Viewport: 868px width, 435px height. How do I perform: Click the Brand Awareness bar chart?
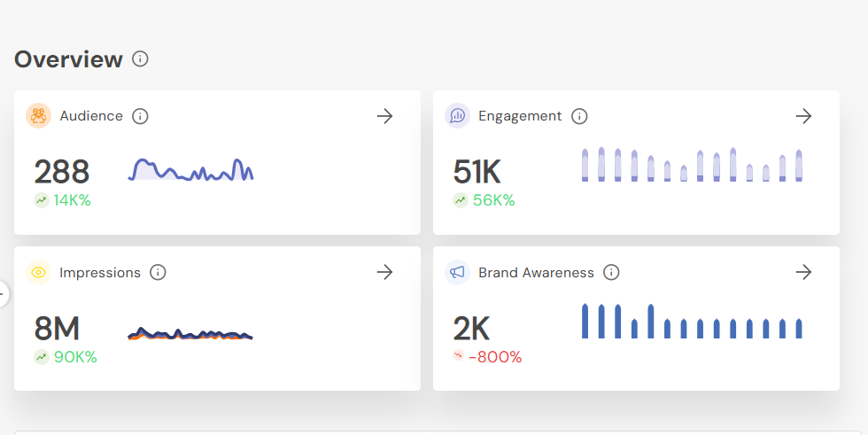(691, 322)
